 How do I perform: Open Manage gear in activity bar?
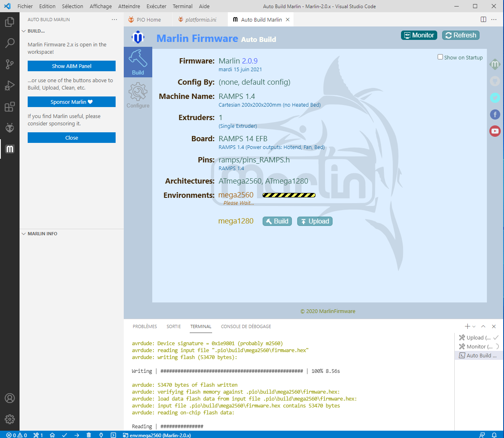(10, 419)
